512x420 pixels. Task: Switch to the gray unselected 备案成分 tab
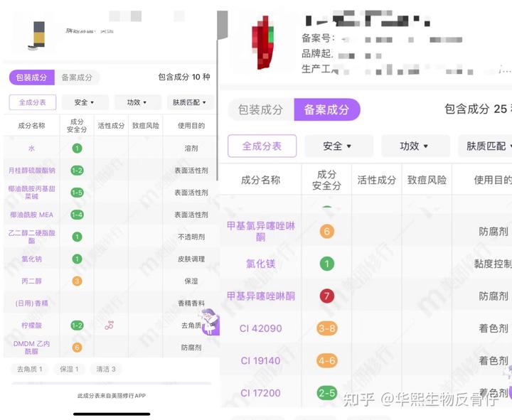click(x=76, y=77)
